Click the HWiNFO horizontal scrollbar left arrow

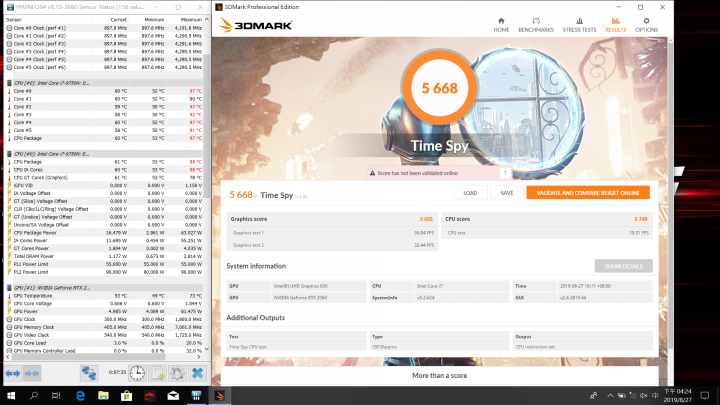(8, 356)
